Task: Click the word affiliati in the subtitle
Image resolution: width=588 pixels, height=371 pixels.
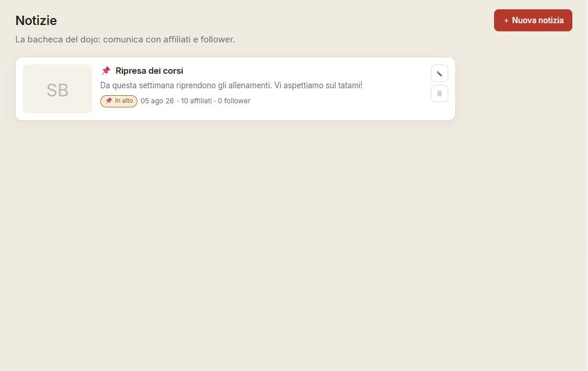Action: 177,39
